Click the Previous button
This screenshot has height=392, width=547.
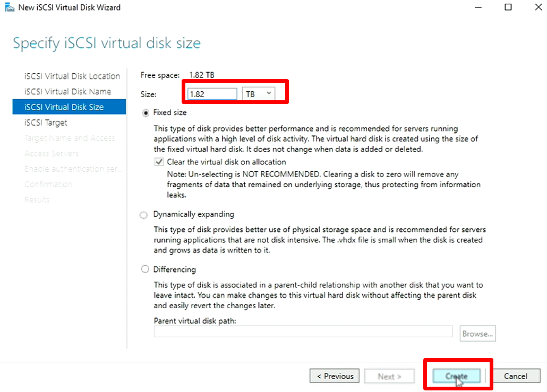335,376
